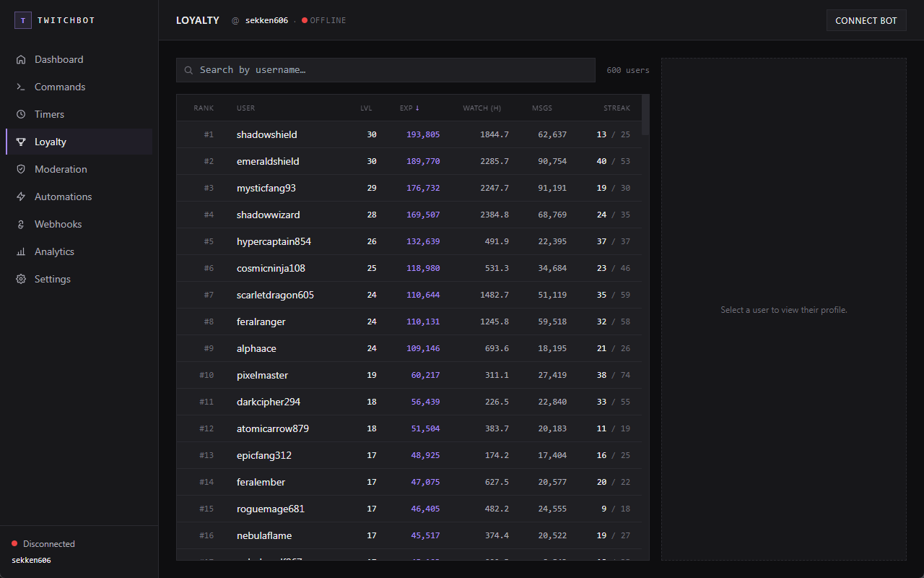The width and height of the screenshot is (924, 578).
Task: Open the Dashboard page
Action: pos(79,59)
